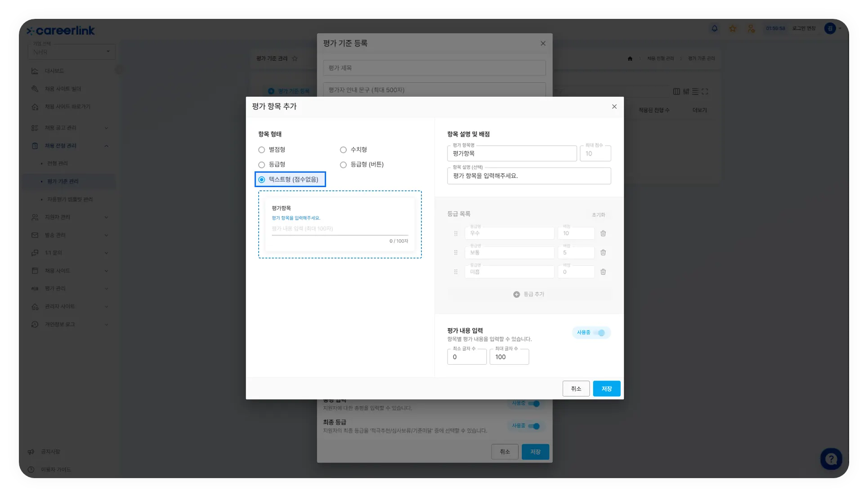
Task: Select the 수치형 item type
Action: click(344, 150)
